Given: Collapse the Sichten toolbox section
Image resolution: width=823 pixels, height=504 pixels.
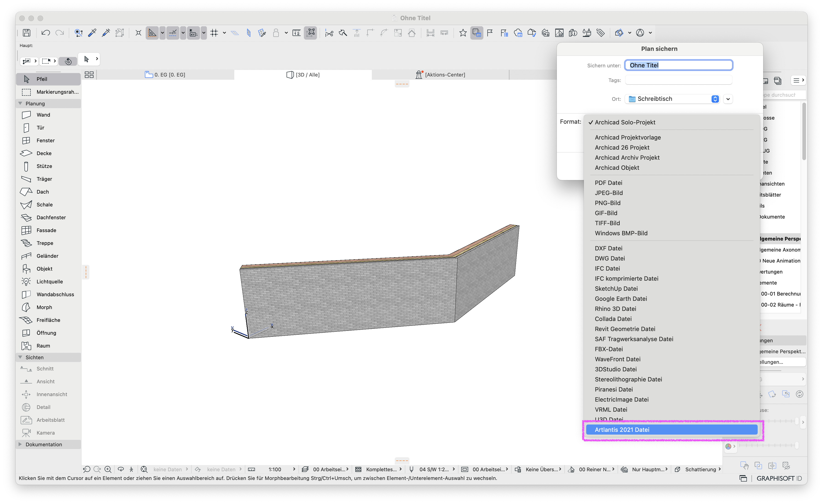Looking at the screenshot, I should pyautogui.click(x=20, y=357).
